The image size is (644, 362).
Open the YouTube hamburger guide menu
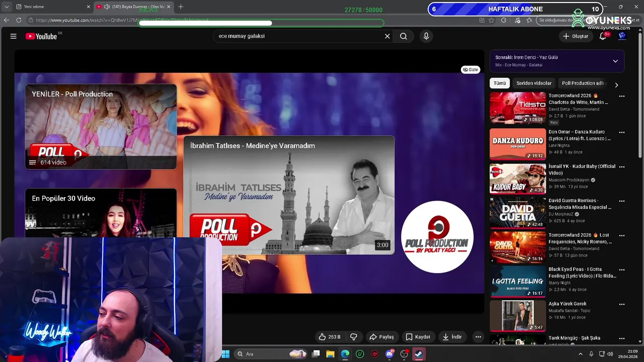point(14,36)
